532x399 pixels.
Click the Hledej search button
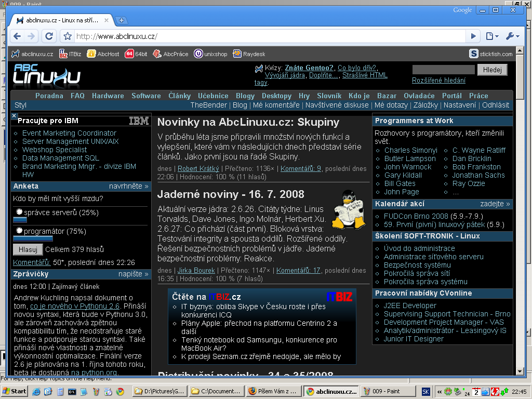(x=493, y=70)
